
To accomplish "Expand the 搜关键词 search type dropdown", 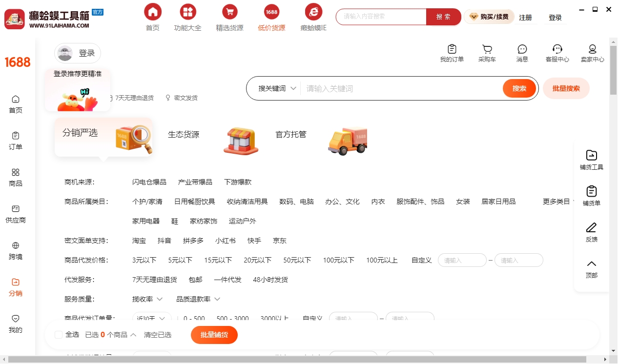I will pyautogui.click(x=278, y=88).
